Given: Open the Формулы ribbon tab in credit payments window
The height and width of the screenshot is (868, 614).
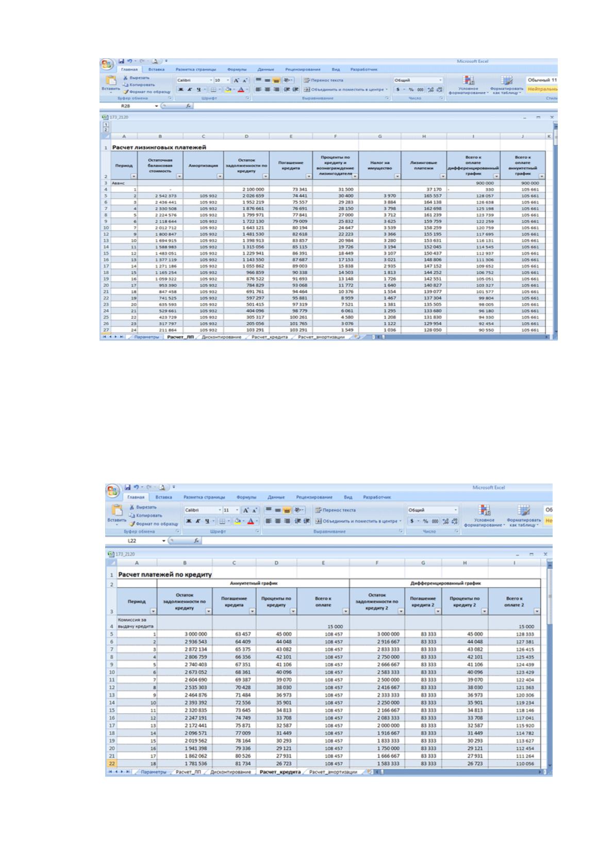Looking at the screenshot, I should click(x=246, y=497).
